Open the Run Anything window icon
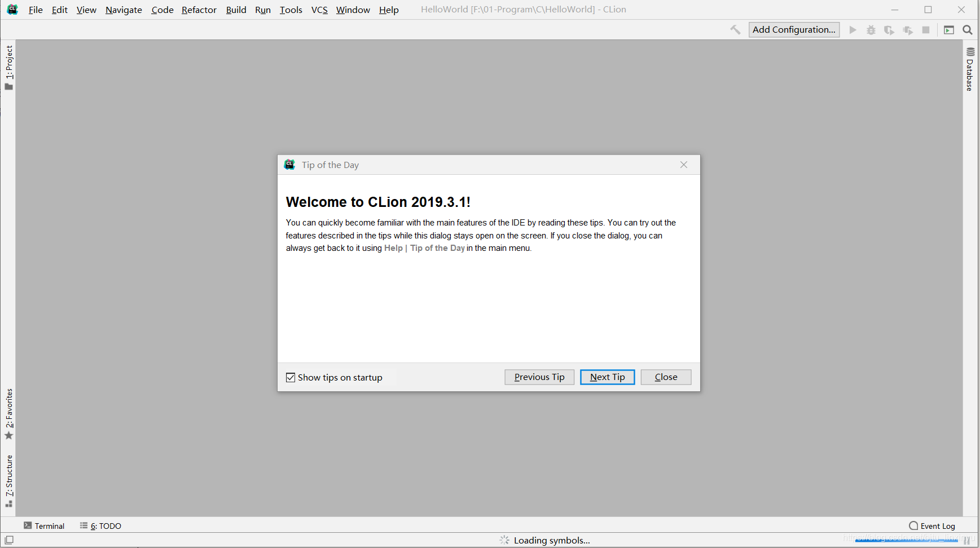Image resolution: width=980 pixels, height=548 pixels. click(949, 30)
